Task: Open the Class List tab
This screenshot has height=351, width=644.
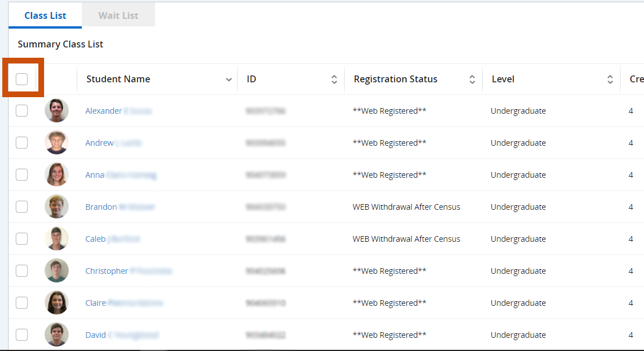Action: (x=45, y=15)
